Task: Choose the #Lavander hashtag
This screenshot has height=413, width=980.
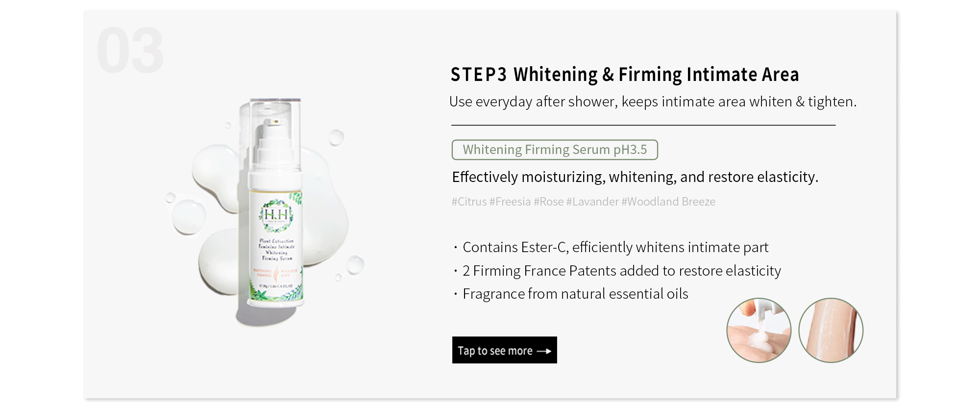Action: coord(592,202)
